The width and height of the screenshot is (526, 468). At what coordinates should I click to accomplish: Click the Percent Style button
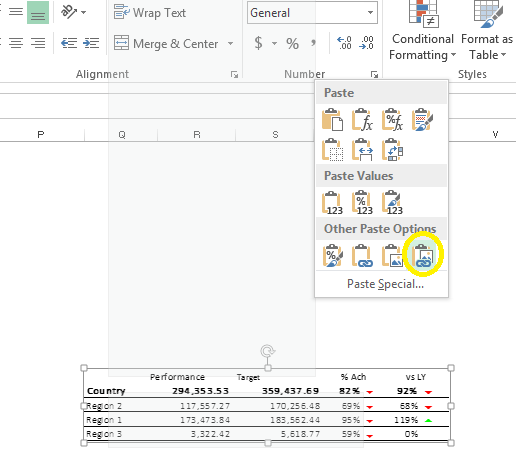pos(292,43)
